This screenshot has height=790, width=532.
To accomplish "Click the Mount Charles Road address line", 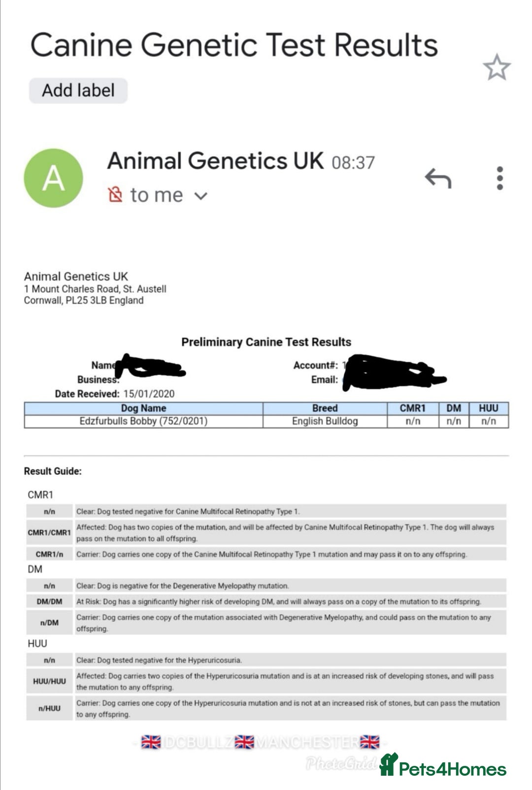I will [x=95, y=289].
